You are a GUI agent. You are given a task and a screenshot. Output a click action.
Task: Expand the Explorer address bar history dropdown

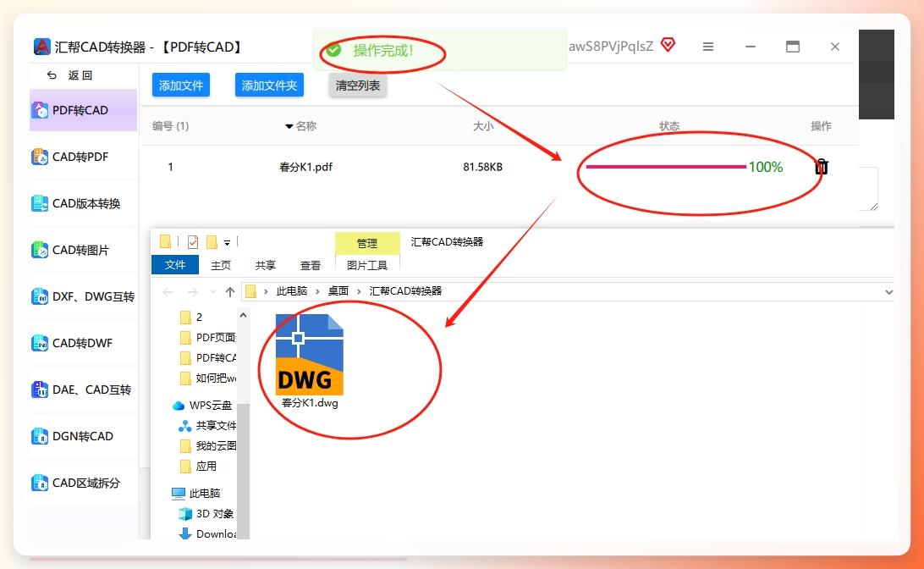point(888,292)
